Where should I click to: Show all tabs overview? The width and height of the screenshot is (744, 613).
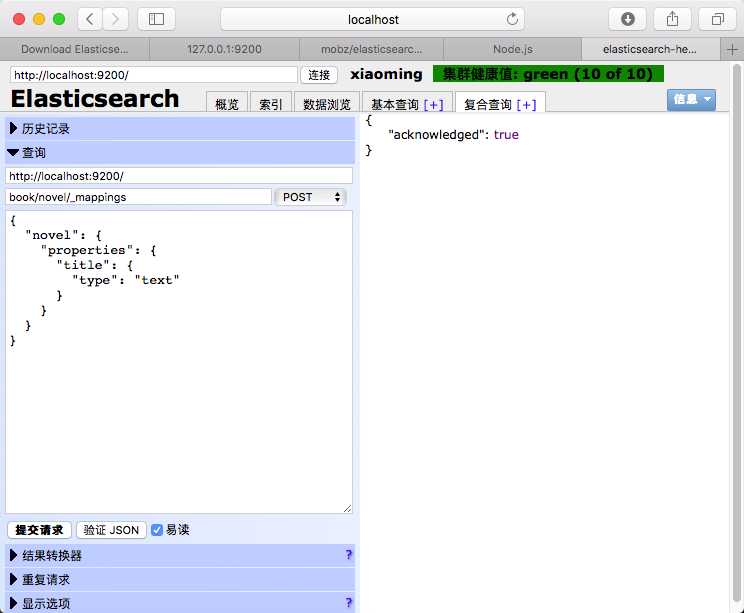point(717,19)
